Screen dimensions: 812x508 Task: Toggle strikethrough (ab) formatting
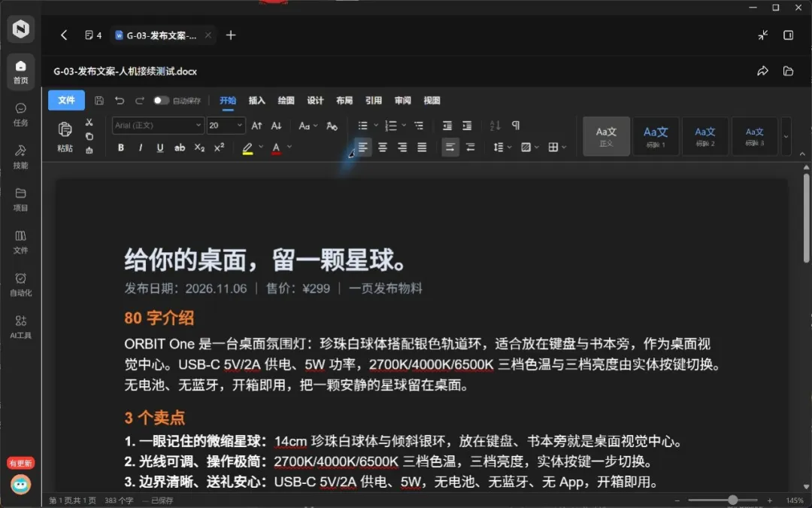tap(180, 148)
